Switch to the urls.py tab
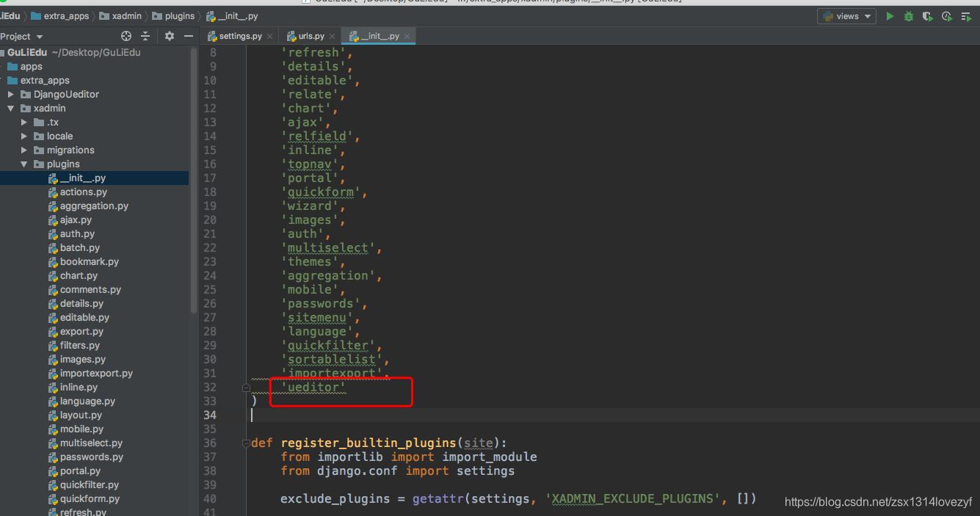This screenshot has width=980, height=516. click(311, 36)
